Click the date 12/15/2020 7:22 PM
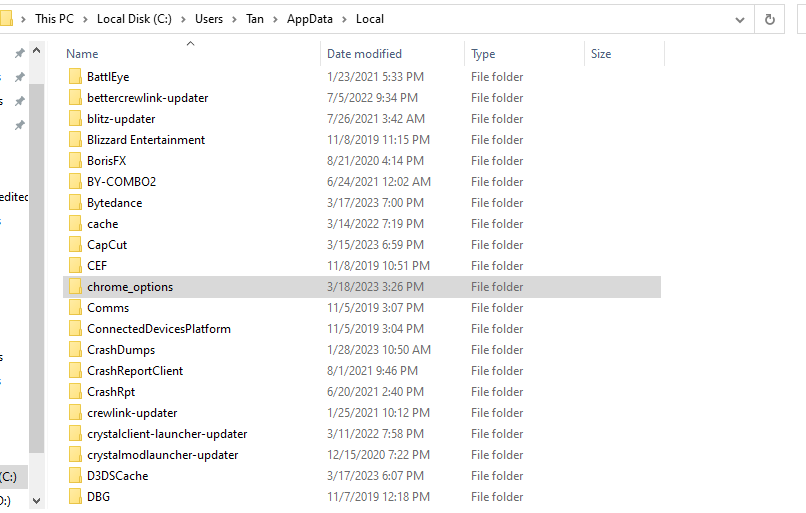Viewport: 806px width, 513px height. [378, 455]
